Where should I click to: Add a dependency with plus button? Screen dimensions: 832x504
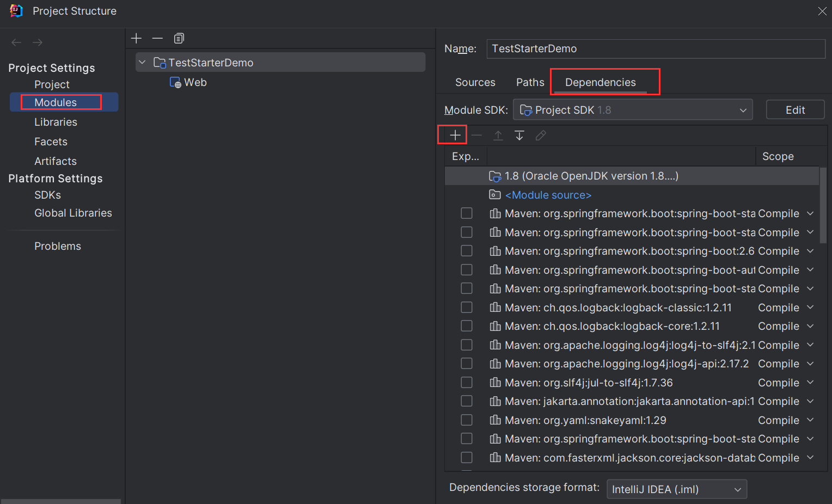(455, 135)
